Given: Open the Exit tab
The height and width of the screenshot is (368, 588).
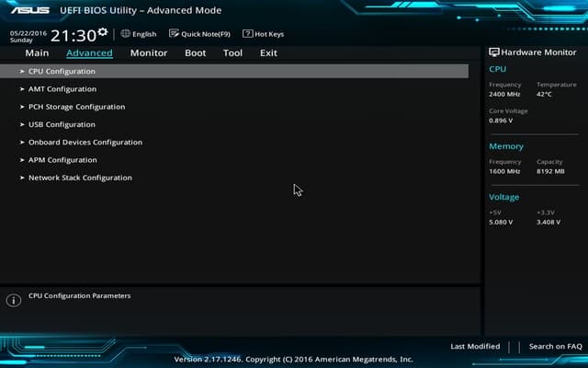Looking at the screenshot, I should pos(268,53).
